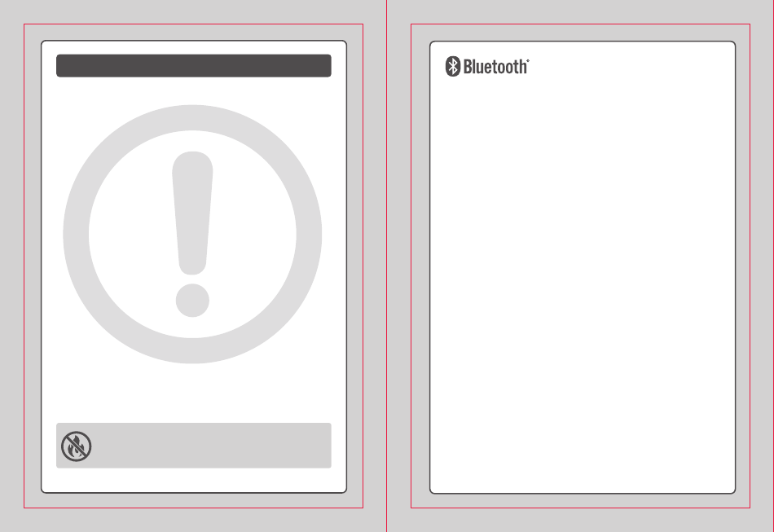Viewport: 774px width, 532px height.
Task: Select the registered trademark symbol after Bluetooth
Action: point(528,61)
